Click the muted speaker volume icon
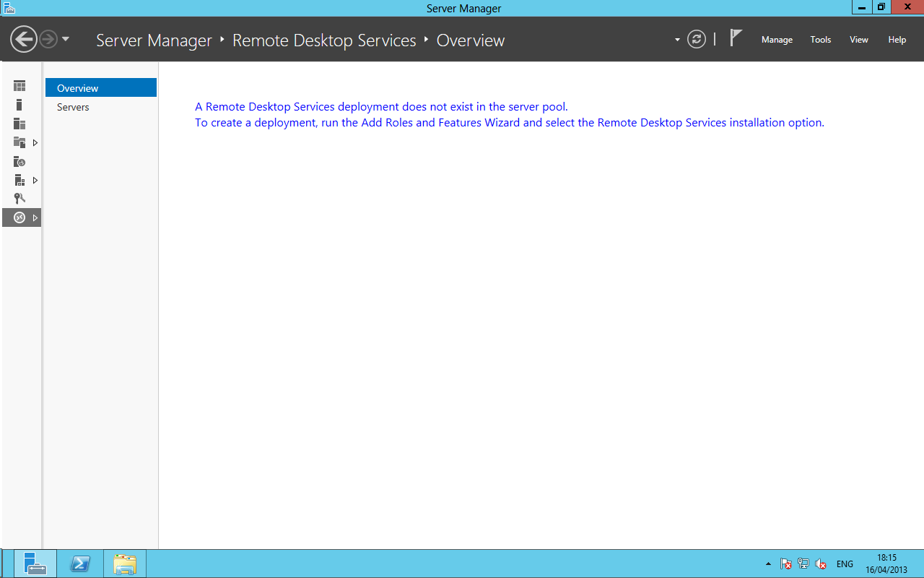 pos(821,564)
